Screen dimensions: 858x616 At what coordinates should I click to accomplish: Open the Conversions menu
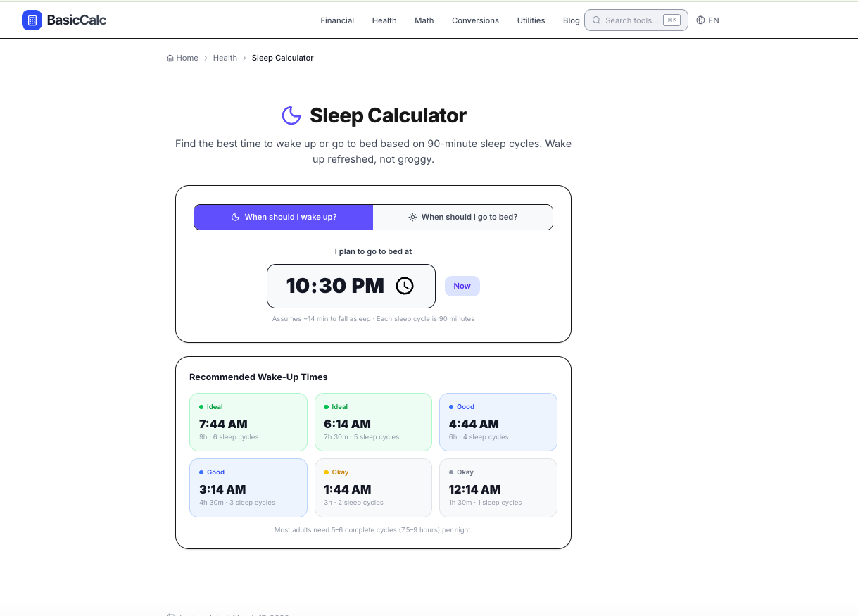click(475, 20)
